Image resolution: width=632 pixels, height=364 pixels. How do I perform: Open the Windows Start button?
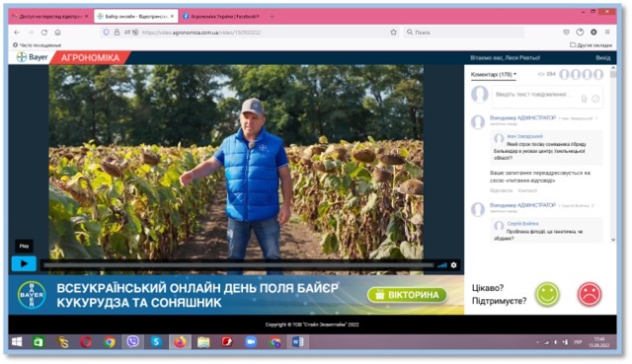tap(17, 342)
